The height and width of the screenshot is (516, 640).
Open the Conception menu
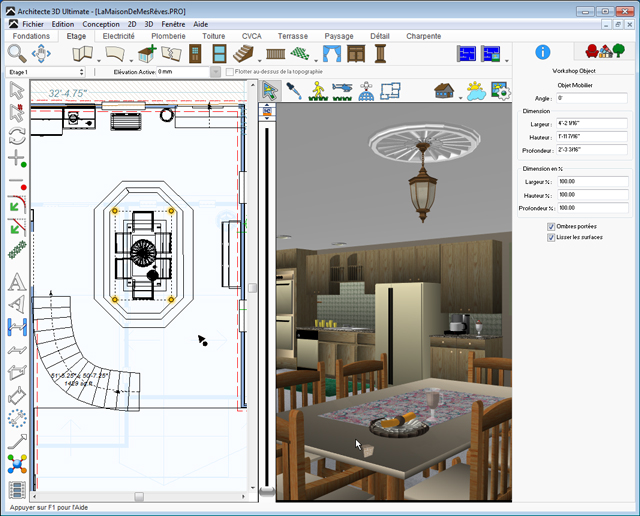tap(100, 23)
